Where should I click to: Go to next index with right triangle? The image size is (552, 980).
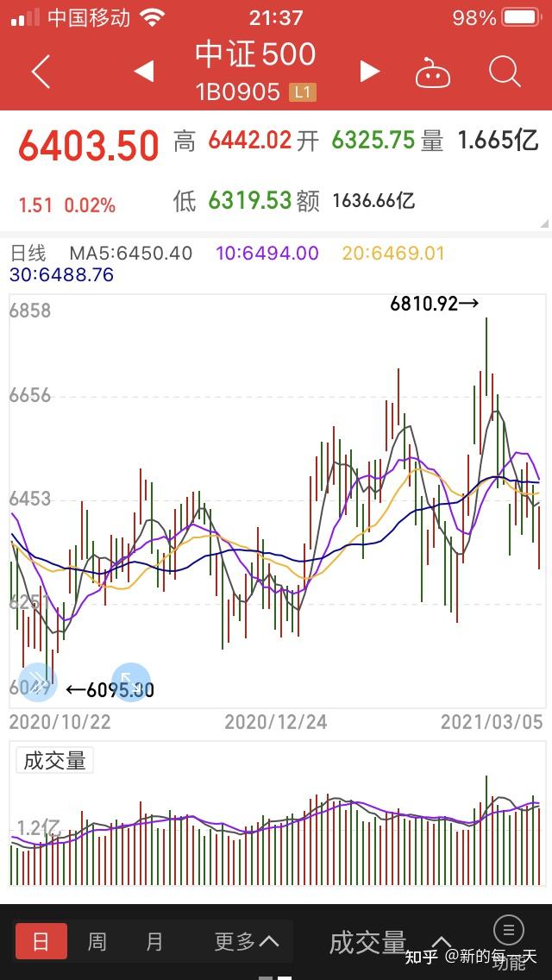pos(369,72)
